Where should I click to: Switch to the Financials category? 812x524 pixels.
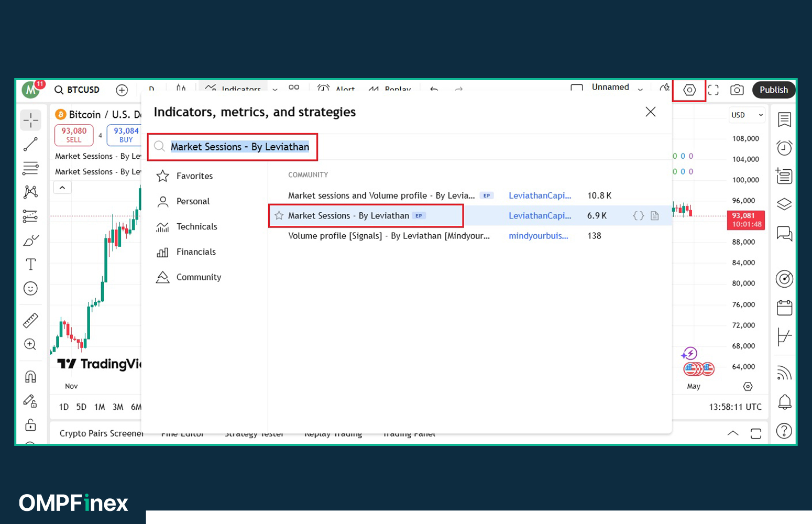[204, 252]
